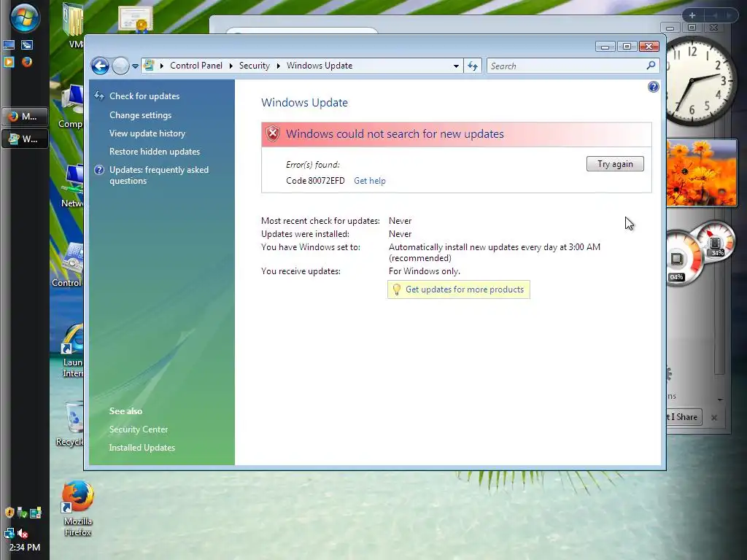This screenshot has height=560, width=747.
Task: Click the yellow lightbulb icon
Action: click(396, 289)
